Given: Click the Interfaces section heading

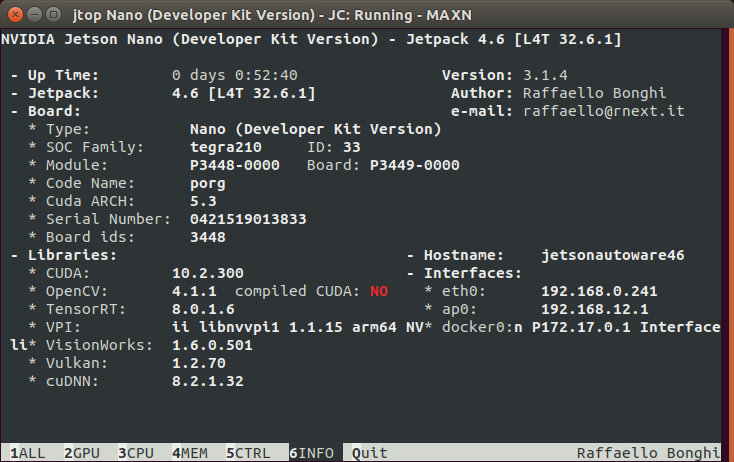Looking at the screenshot, I should (472, 273).
